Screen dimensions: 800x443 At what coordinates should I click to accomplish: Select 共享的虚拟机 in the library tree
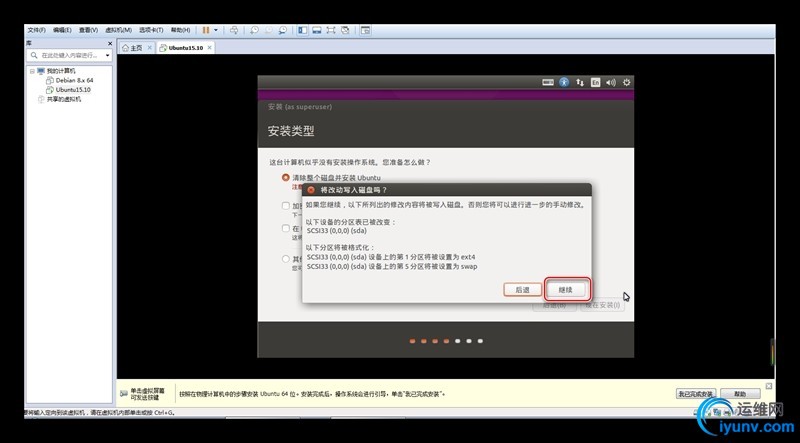click(63, 100)
